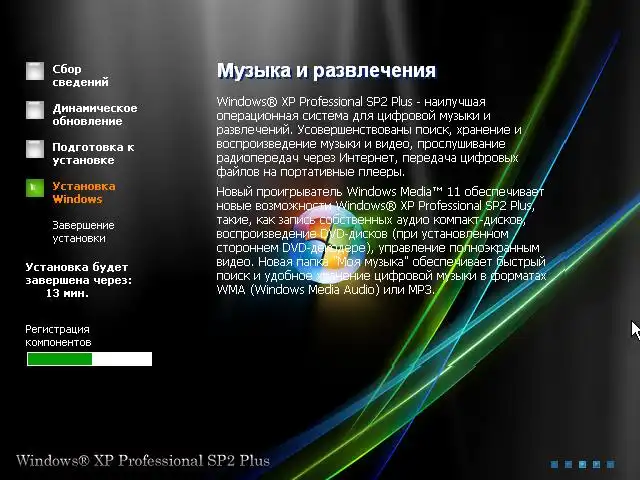
Task: Click the step icon beside Подготовка к установке
Action: (x=35, y=149)
